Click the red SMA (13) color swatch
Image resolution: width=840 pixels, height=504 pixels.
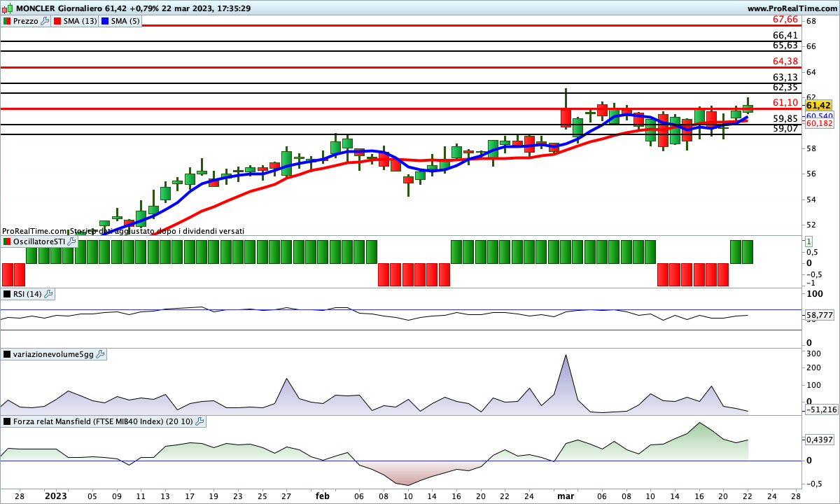pyautogui.click(x=57, y=21)
